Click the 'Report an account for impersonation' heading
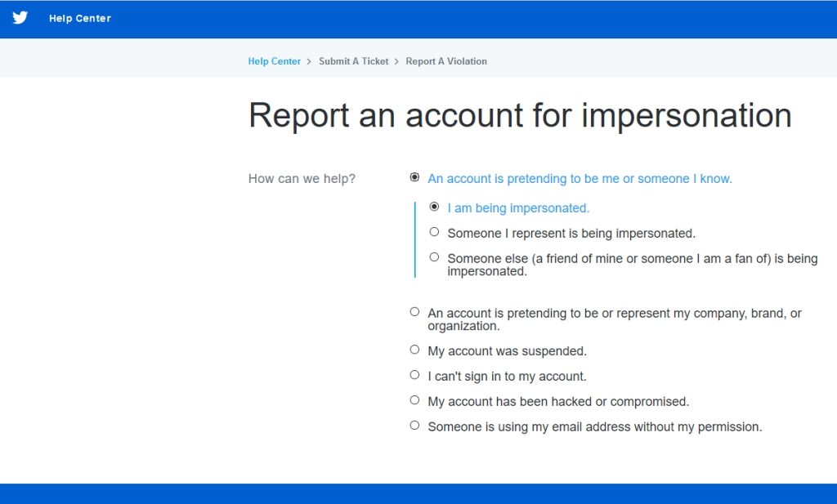Screen dimensions: 837x504 520,115
